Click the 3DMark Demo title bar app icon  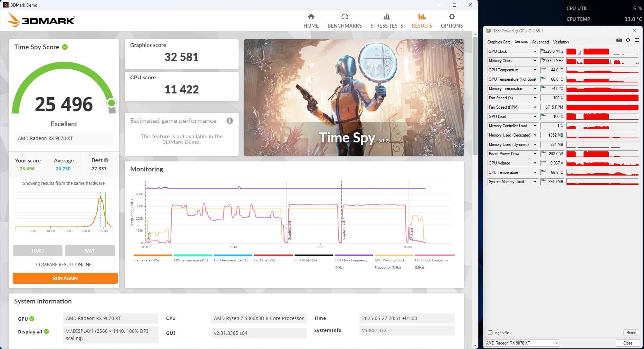pos(6,5)
